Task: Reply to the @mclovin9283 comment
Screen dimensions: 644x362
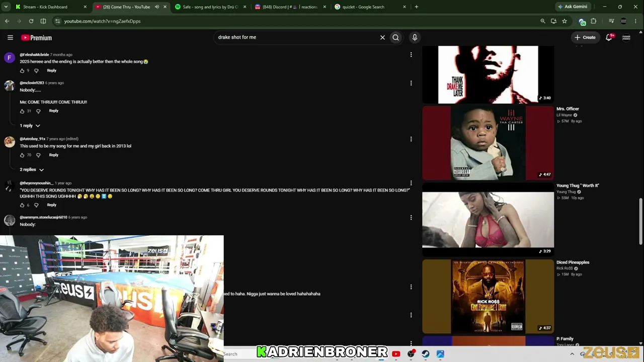Action: [54, 111]
